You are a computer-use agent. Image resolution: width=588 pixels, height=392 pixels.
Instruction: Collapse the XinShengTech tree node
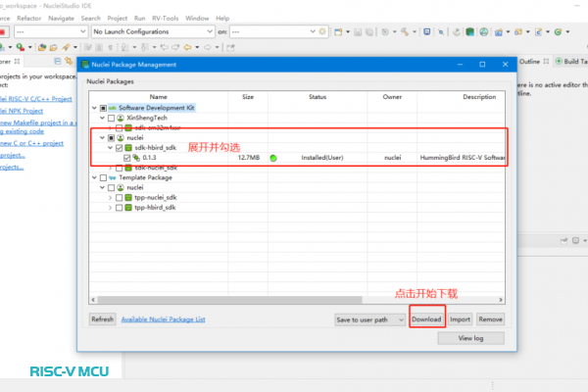(x=102, y=118)
